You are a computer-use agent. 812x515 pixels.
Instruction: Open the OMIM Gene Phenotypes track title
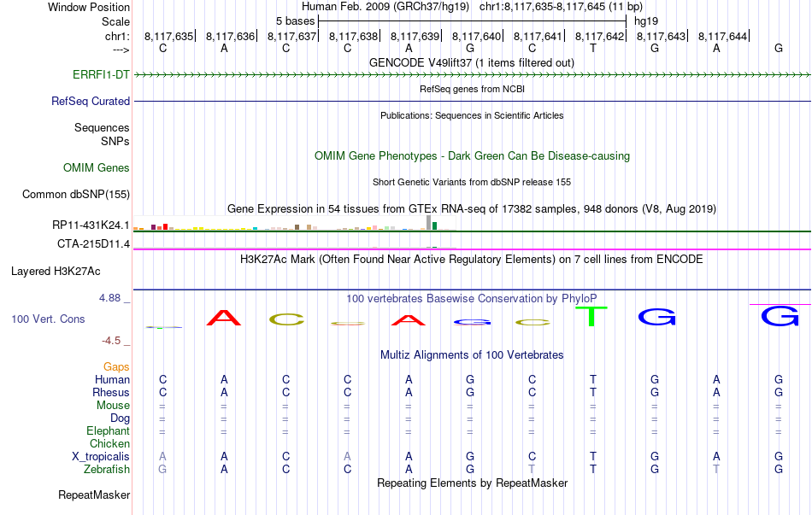473,155
